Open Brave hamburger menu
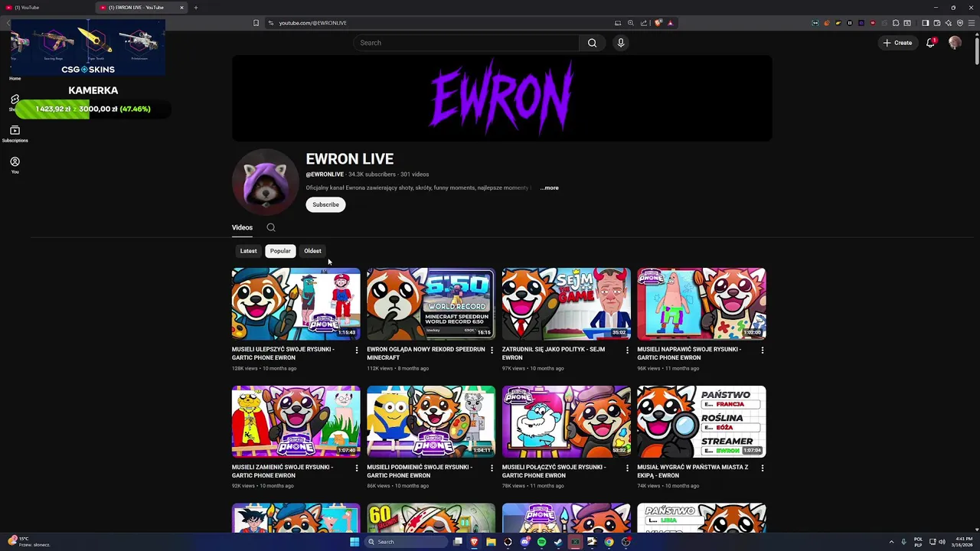 pyautogui.click(x=972, y=23)
